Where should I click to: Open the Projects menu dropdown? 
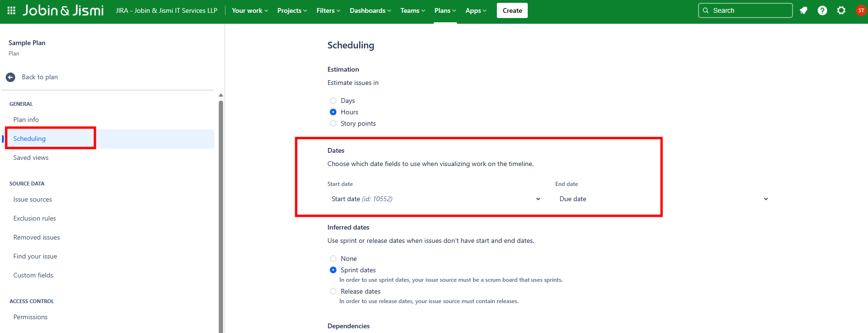click(x=292, y=10)
